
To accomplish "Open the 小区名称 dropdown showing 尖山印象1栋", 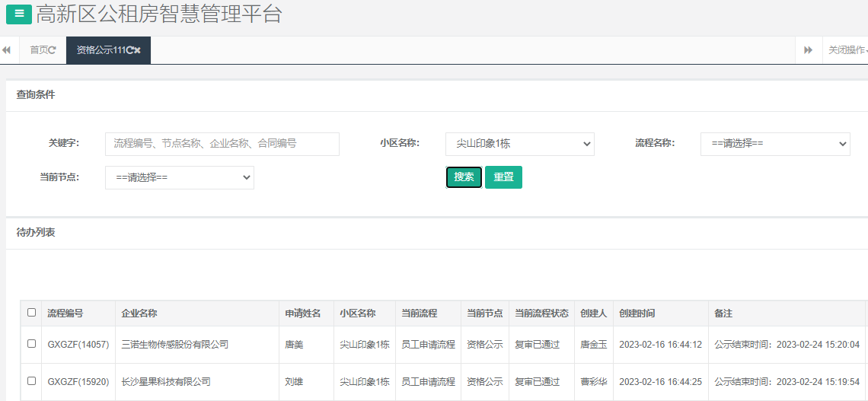I will tap(519, 143).
